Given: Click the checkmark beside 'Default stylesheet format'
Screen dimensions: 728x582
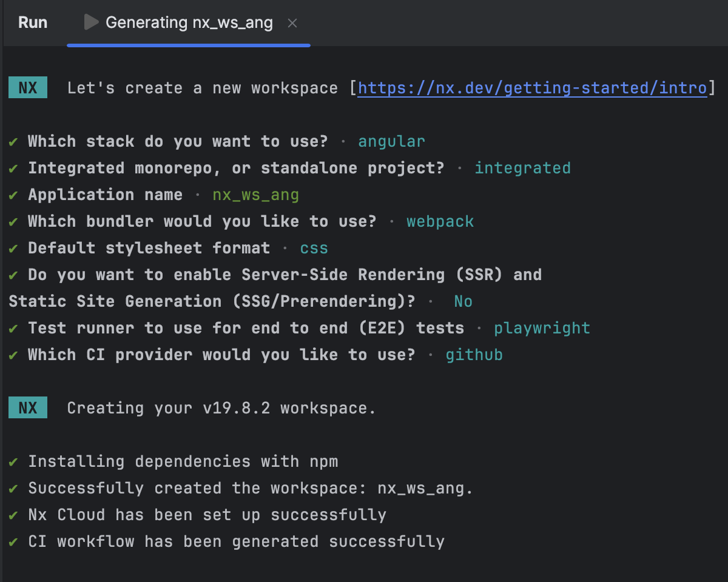Looking at the screenshot, I should (x=13, y=247).
